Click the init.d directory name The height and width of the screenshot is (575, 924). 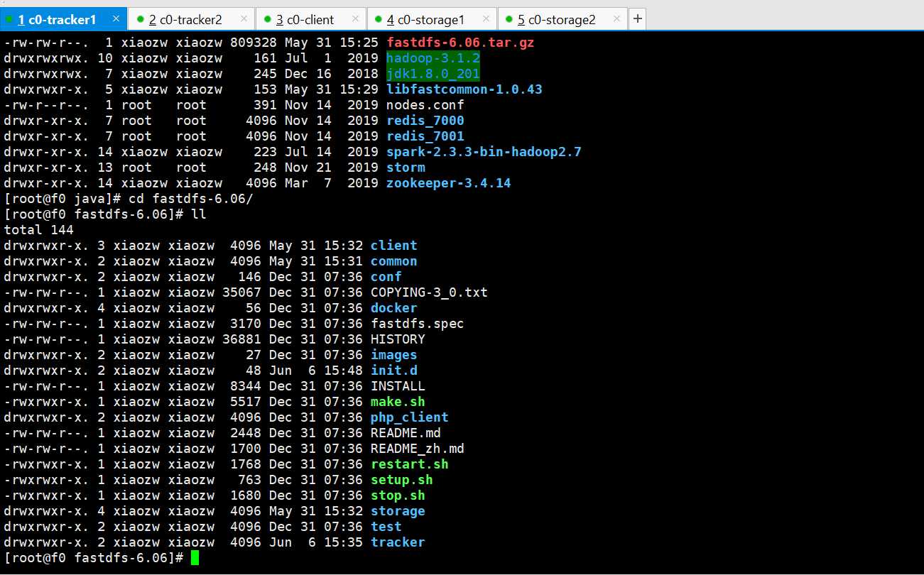click(x=394, y=371)
